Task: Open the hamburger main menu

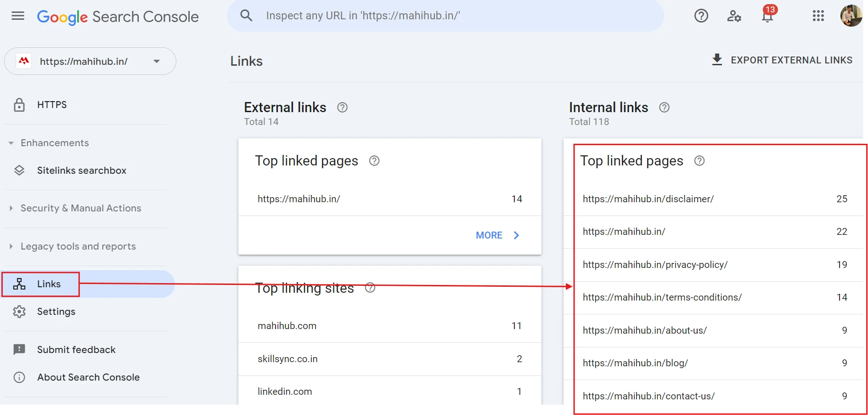Action: [18, 17]
